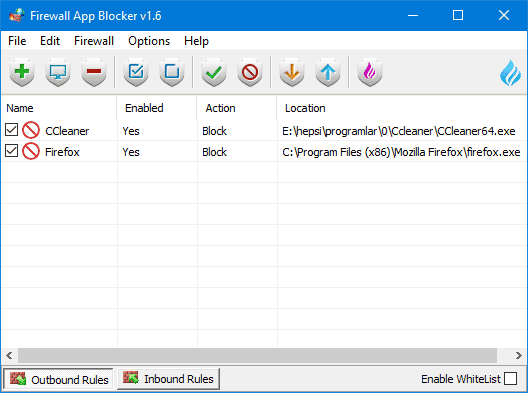Click the red prohibition Block toolbar icon
The image size is (528, 393).
250,72
